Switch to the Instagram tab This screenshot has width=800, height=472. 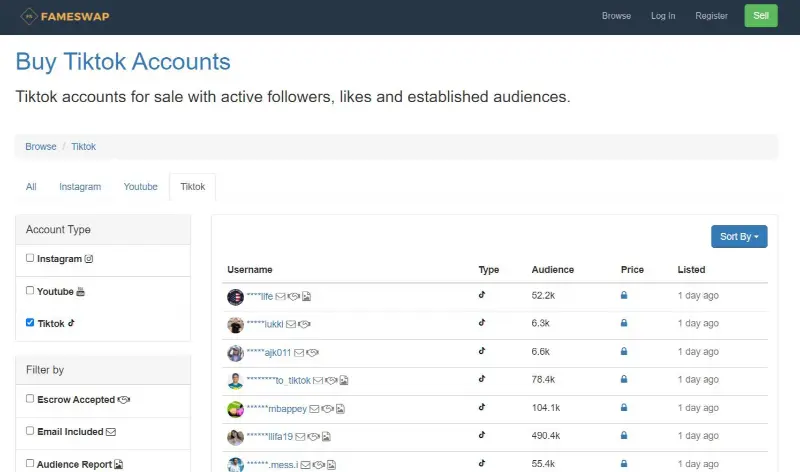[80, 187]
